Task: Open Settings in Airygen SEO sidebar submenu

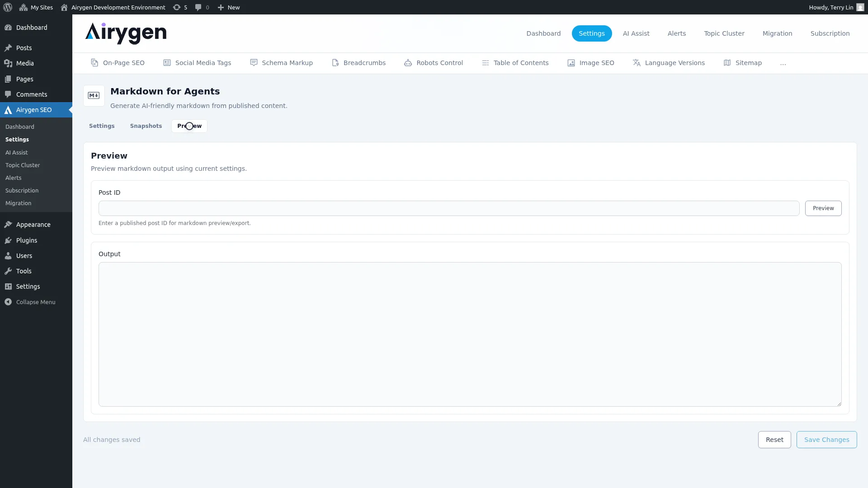Action: click(x=17, y=140)
